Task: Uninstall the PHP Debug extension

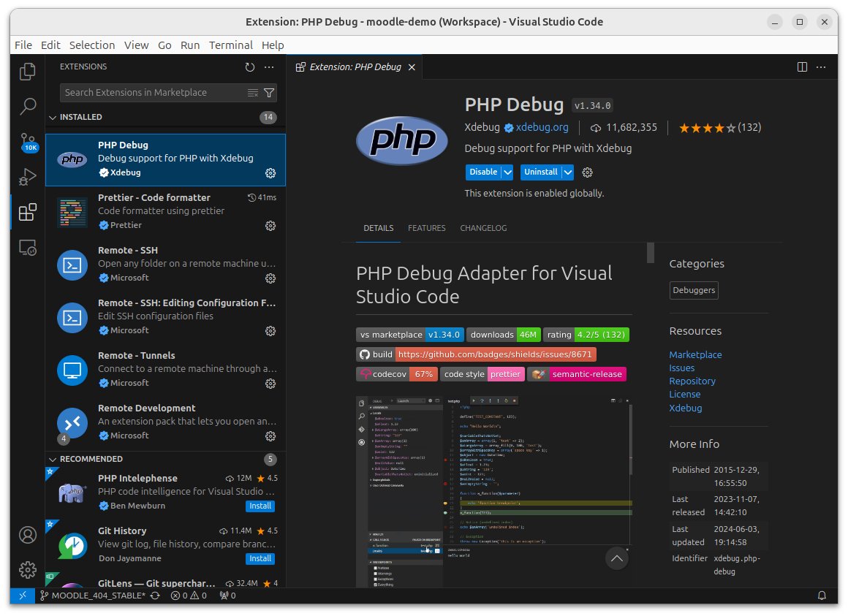Action: click(x=541, y=172)
